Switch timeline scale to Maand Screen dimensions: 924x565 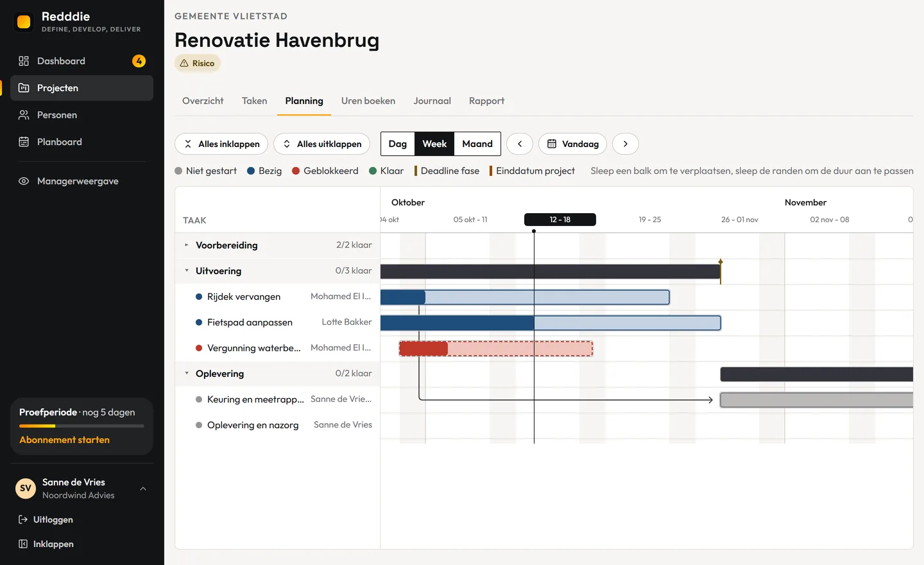tap(477, 144)
